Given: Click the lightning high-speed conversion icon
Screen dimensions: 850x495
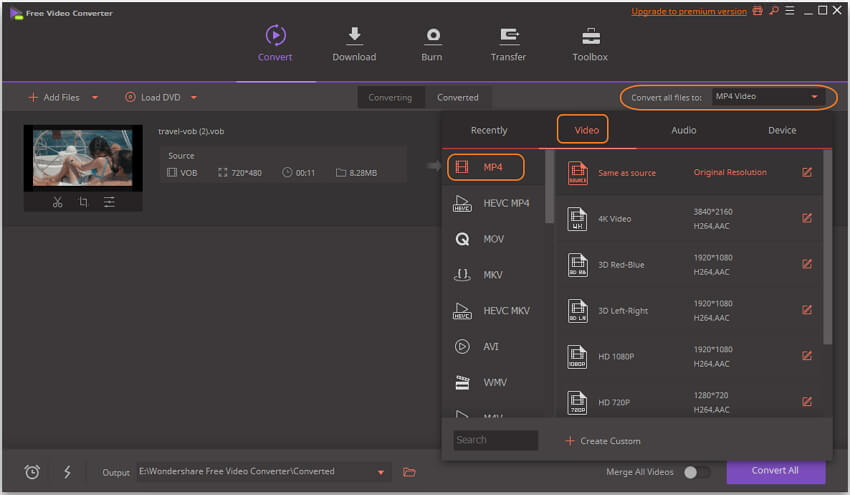Looking at the screenshot, I should click(x=67, y=472).
